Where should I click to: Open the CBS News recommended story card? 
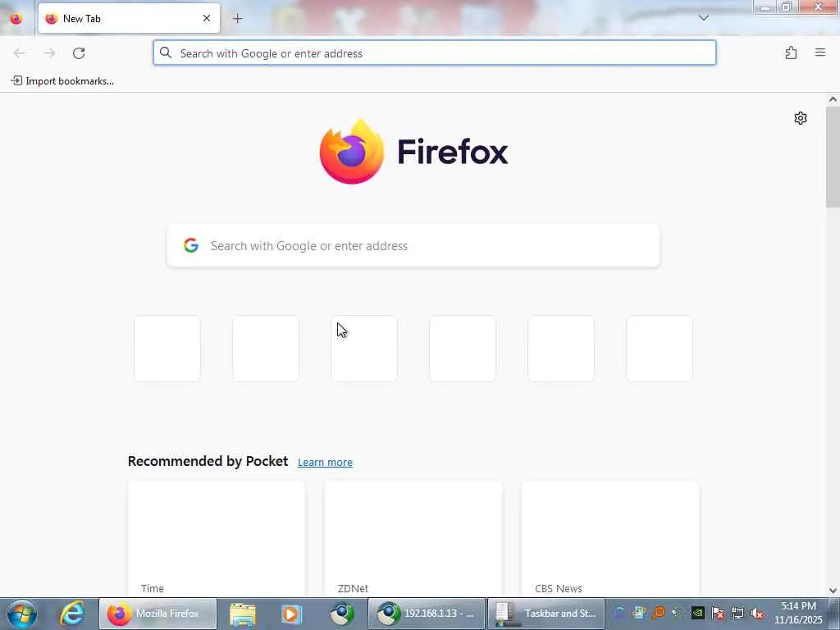tap(610, 539)
